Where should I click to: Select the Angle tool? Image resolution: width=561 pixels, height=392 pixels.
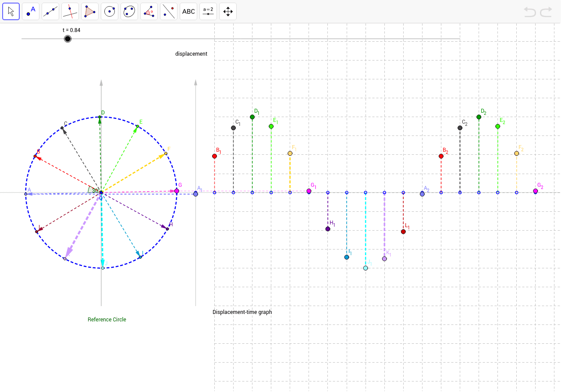coord(149,11)
